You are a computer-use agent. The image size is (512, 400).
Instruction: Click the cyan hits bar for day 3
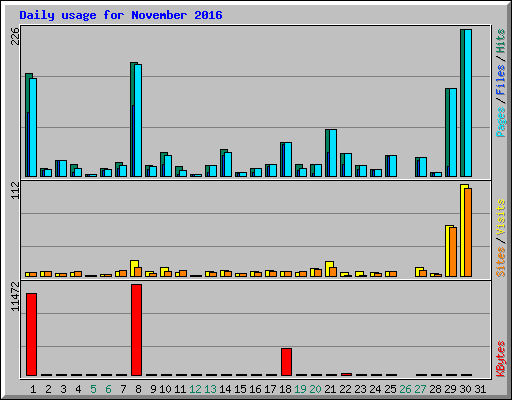click(63, 168)
